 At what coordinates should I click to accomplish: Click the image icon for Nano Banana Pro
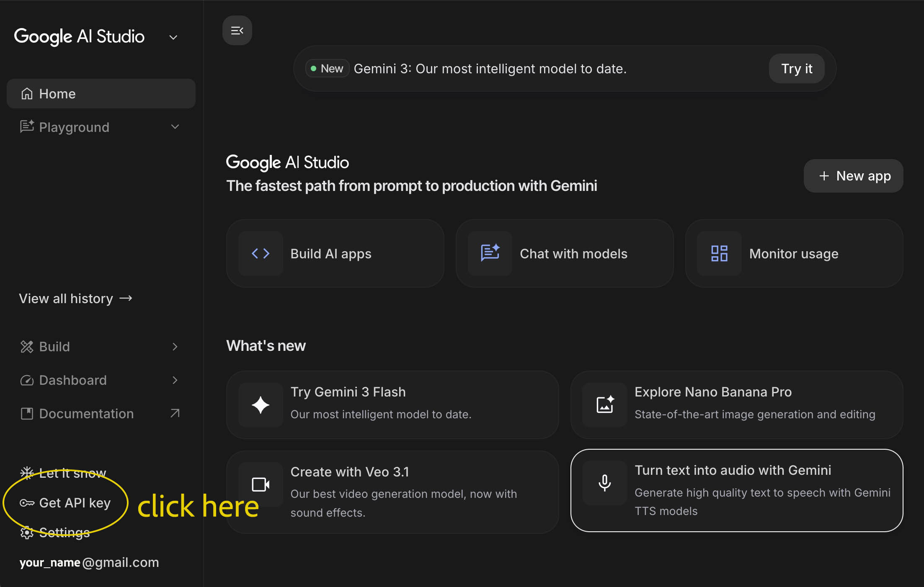coord(605,404)
